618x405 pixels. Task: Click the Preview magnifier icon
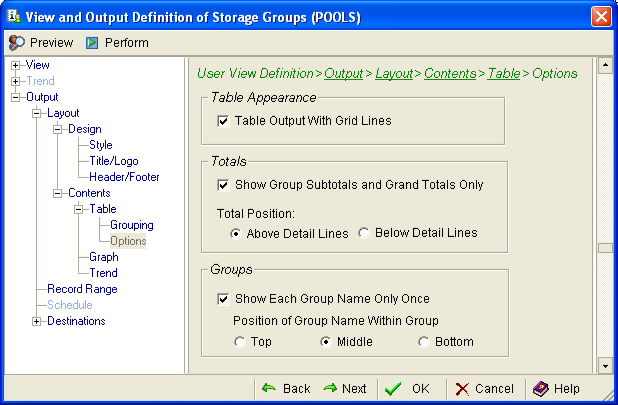(17, 43)
